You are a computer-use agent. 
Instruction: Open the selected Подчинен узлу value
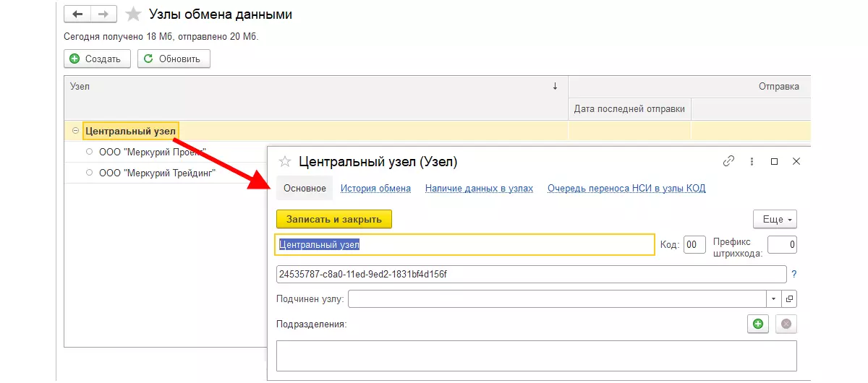[x=789, y=298]
